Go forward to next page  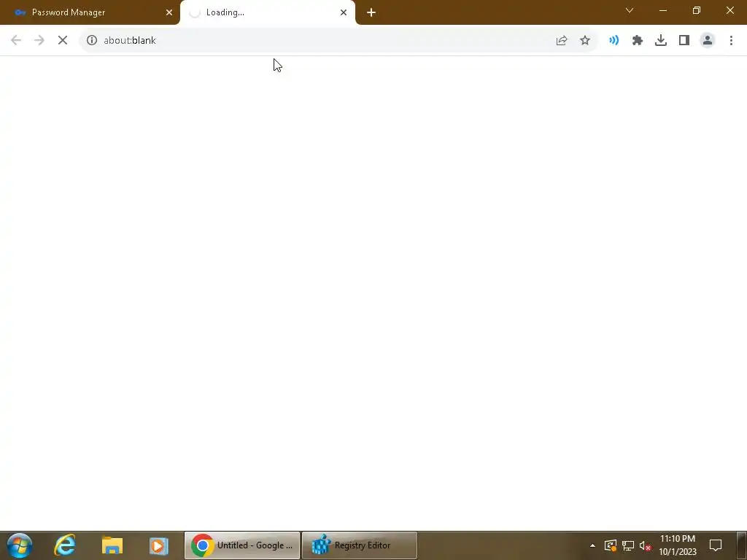tap(39, 41)
